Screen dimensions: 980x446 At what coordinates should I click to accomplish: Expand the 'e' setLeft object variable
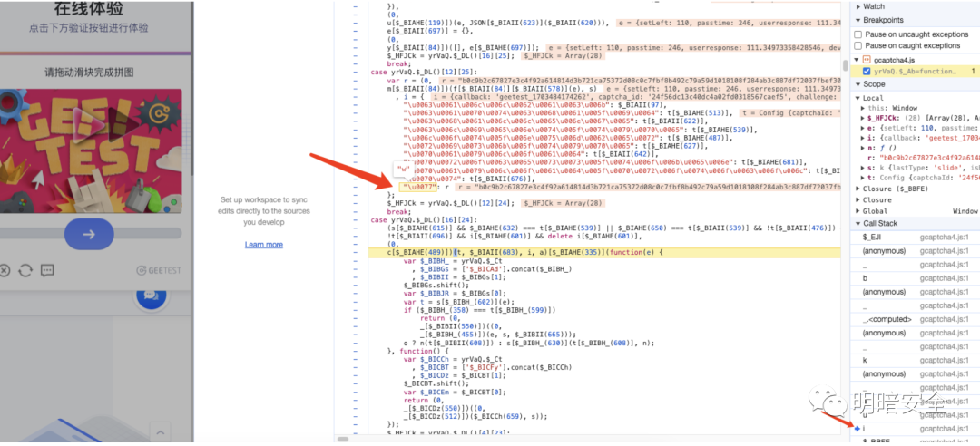pos(863,128)
